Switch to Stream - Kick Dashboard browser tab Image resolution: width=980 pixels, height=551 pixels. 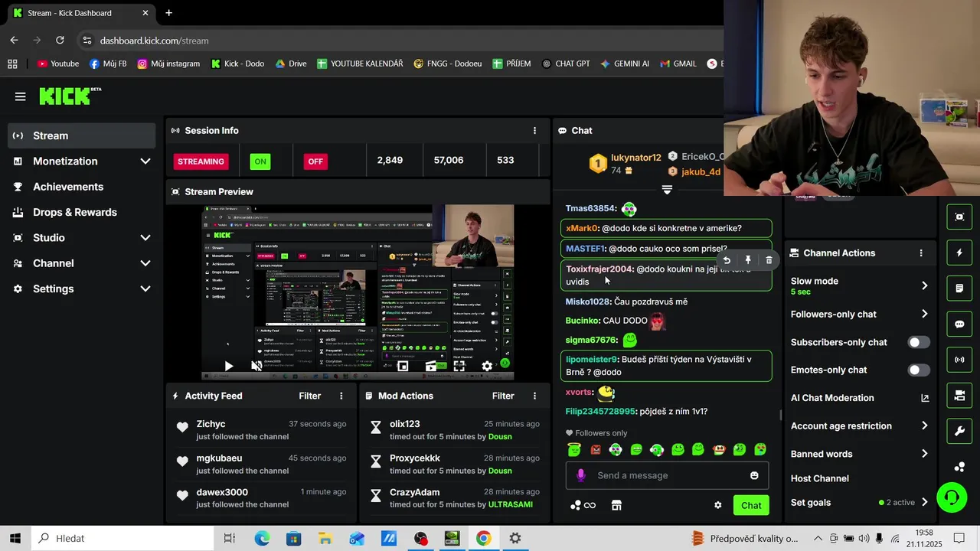coord(79,13)
